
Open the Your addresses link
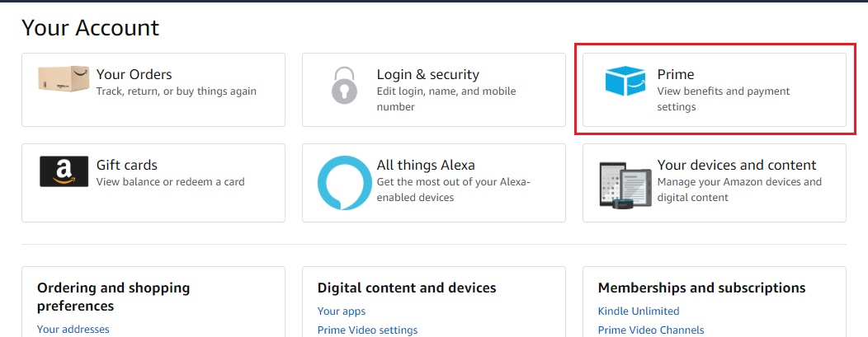(73, 330)
